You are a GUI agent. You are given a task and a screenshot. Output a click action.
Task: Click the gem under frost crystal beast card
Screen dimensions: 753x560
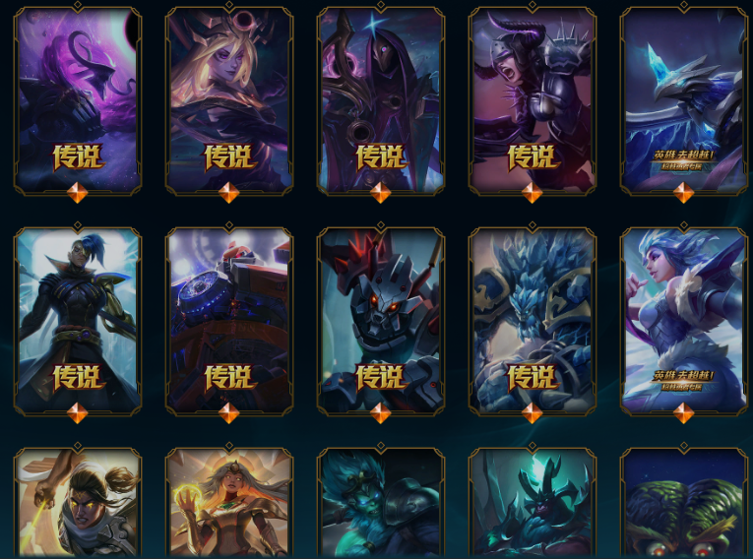pos(533,413)
